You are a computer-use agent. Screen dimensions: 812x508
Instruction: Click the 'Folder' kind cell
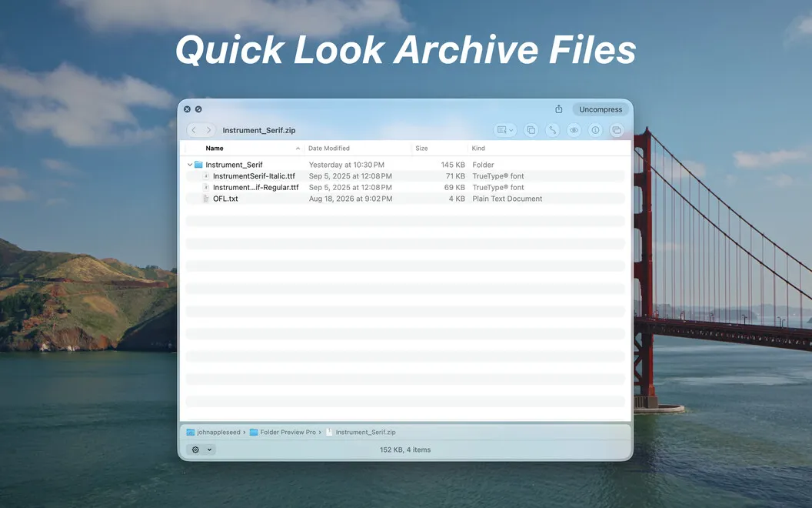483,165
